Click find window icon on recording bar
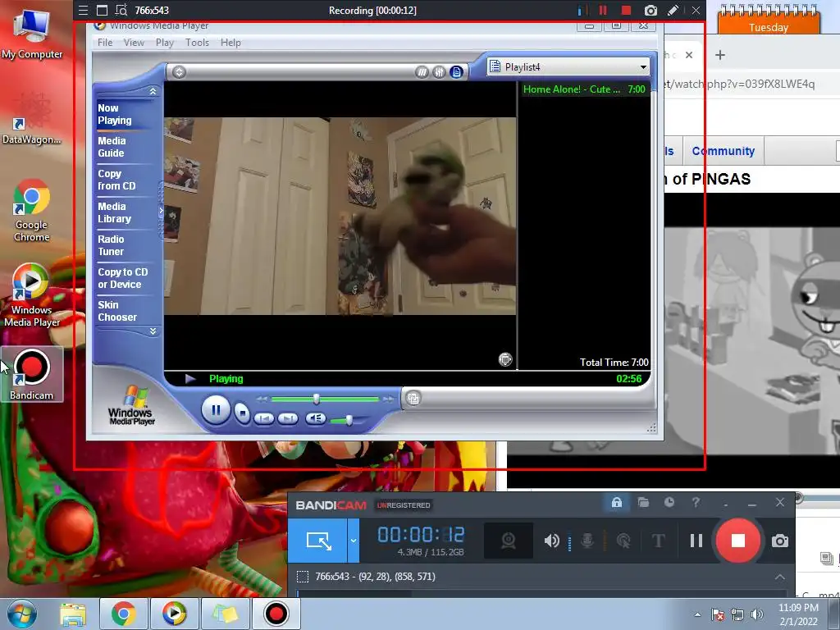 point(121,10)
